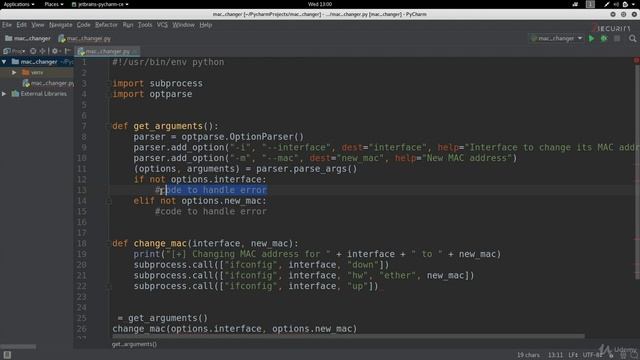
Task: Click the Wed 13:00 clock
Action: click(x=320, y=4)
